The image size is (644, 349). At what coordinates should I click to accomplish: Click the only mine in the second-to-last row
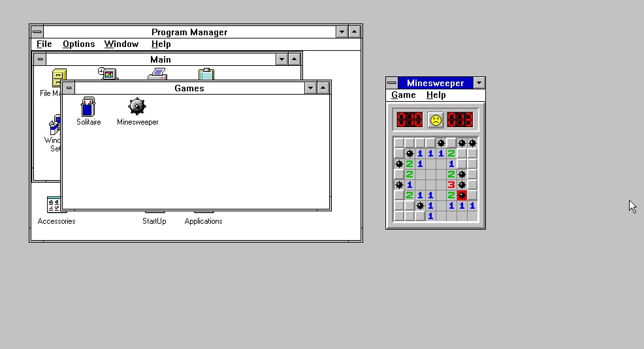point(420,206)
